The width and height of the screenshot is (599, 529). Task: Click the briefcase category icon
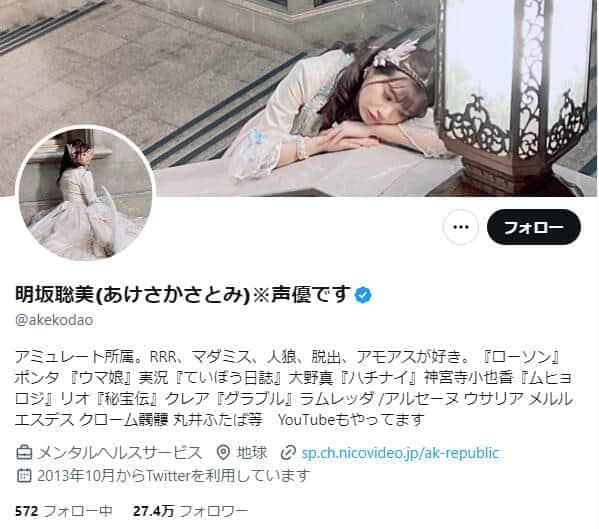pos(24,453)
